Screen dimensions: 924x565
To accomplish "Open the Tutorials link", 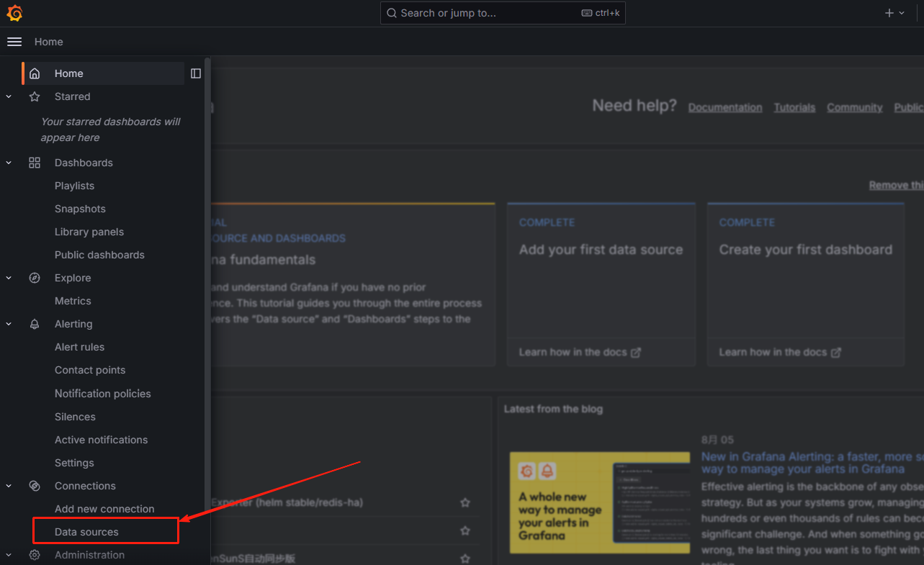I will [x=794, y=107].
